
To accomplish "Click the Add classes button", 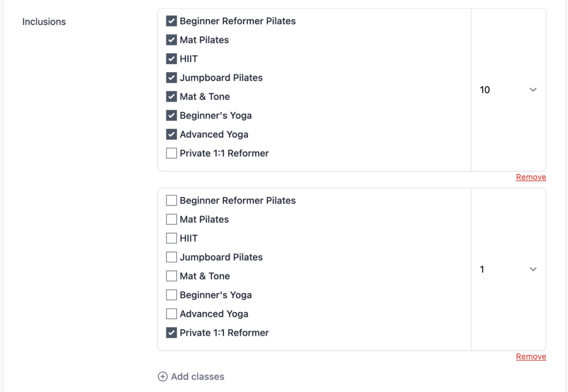I will click(x=197, y=376).
